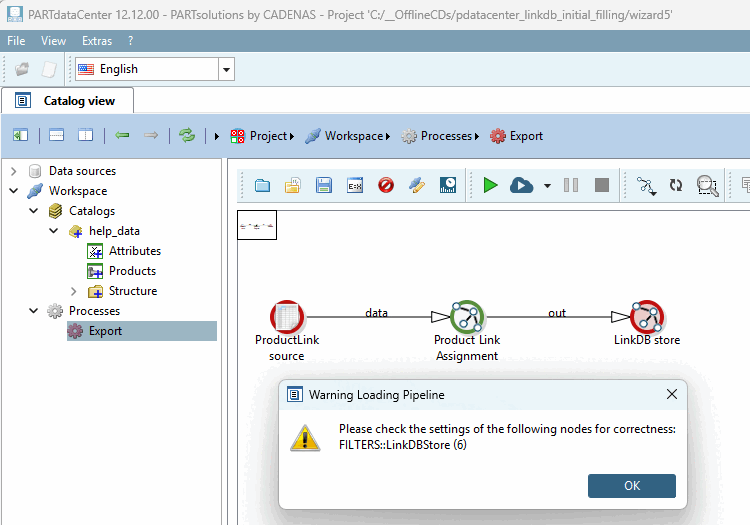Select the LinkDB store node
The height and width of the screenshot is (525, 750).
coord(647,317)
